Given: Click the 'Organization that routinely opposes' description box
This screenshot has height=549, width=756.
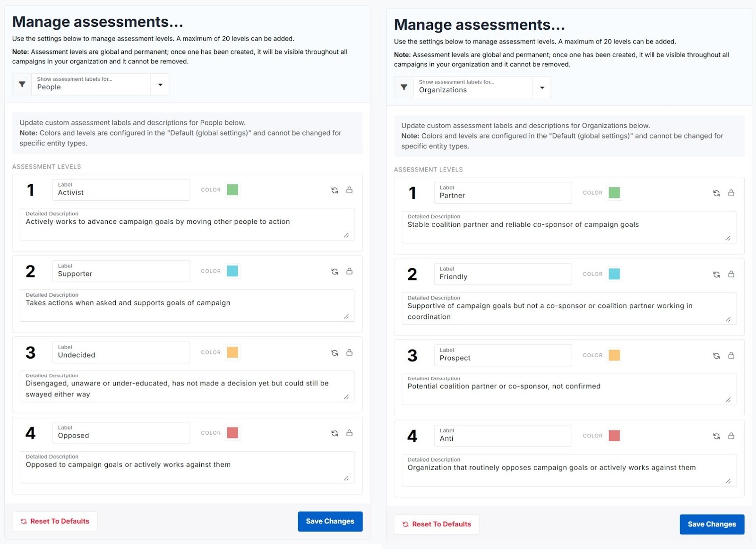Looking at the screenshot, I should pos(569,470).
